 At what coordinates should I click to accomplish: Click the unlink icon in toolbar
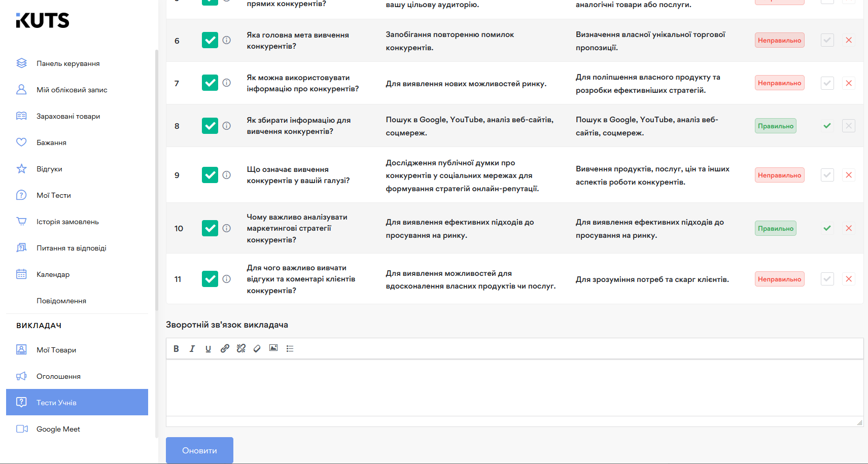click(241, 348)
